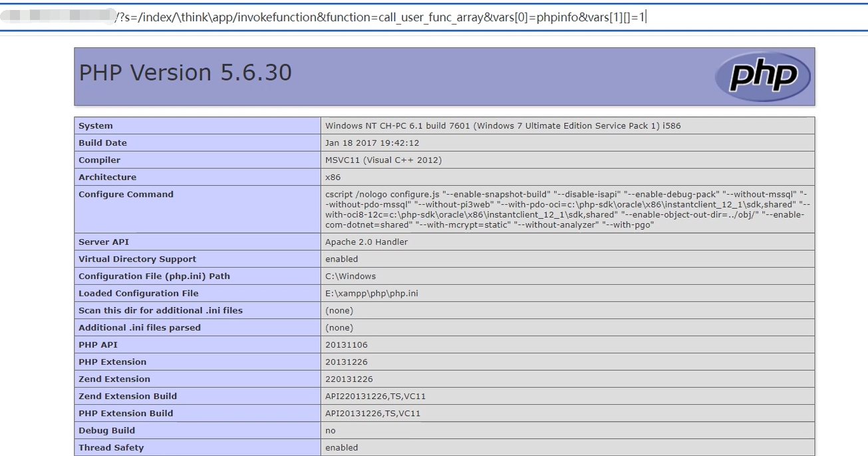Click the Debug Build label

click(106, 431)
